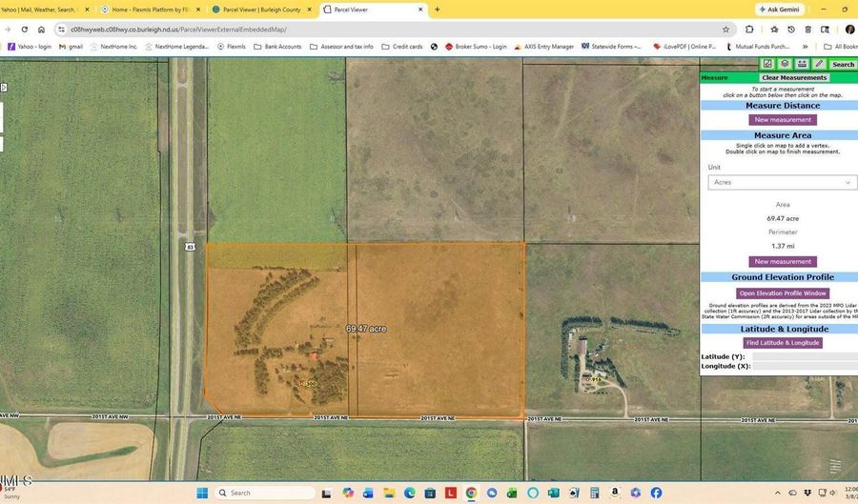Select the active Parcel Viewer tab
858x504 pixels.
tap(374, 10)
